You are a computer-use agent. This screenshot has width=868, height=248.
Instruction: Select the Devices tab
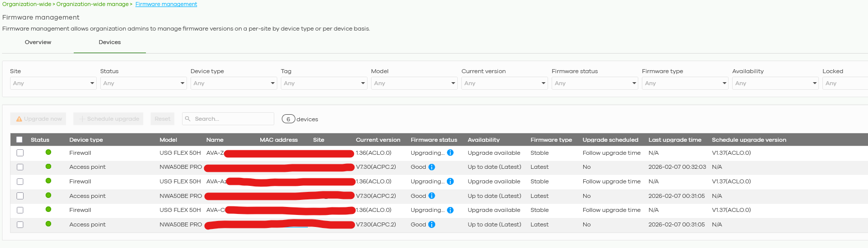click(110, 42)
